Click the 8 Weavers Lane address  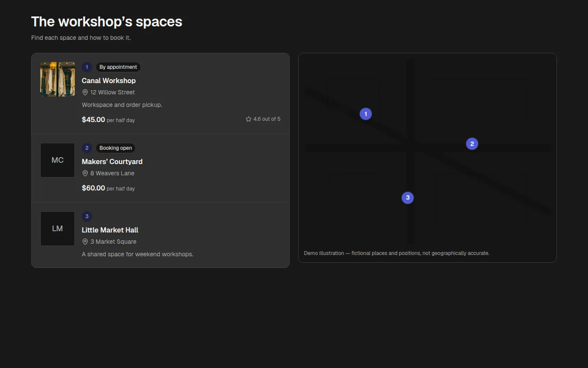112,173
